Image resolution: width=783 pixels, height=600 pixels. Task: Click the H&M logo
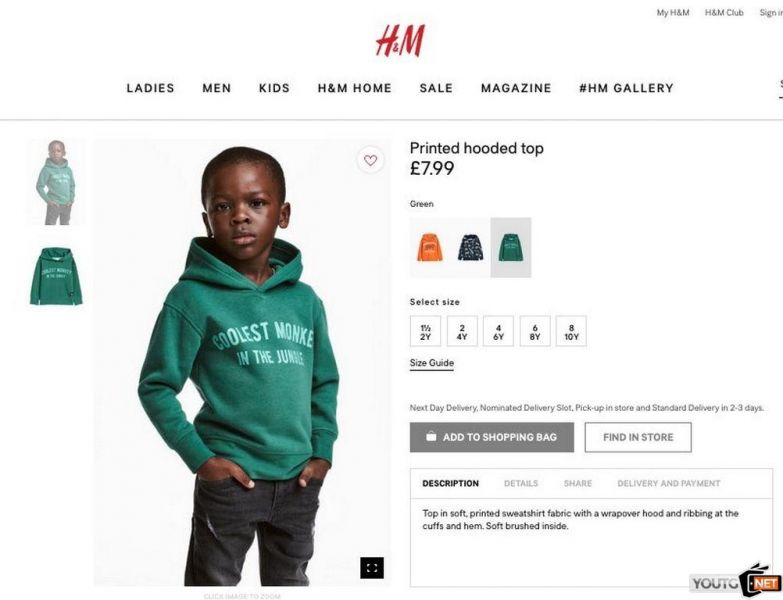coord(400,40)
